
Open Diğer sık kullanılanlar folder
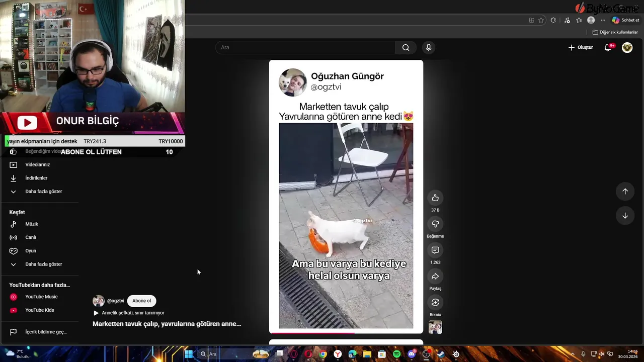615,32
